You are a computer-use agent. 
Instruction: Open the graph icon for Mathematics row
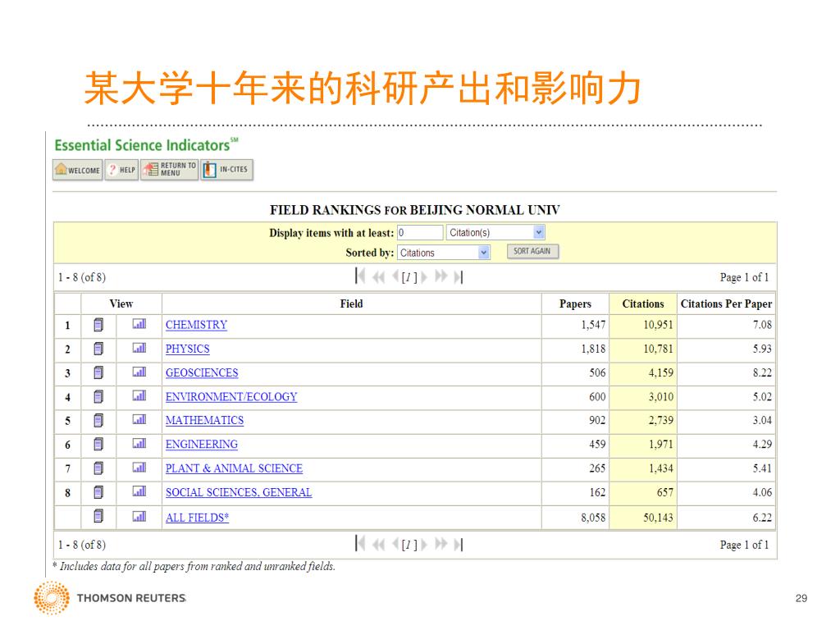coord(139,419)
